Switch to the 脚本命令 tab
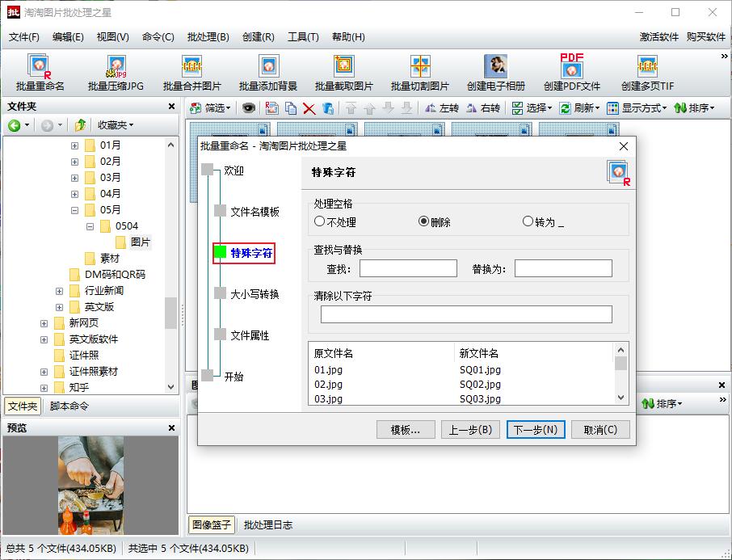This screenshot has height=560, width=732. click(68, 405)
